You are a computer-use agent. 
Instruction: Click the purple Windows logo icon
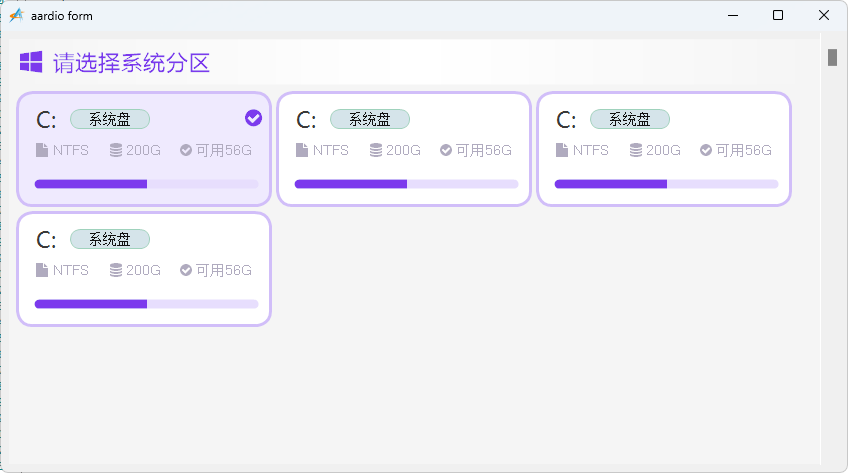pyautogui.click(x=31, y=62)
